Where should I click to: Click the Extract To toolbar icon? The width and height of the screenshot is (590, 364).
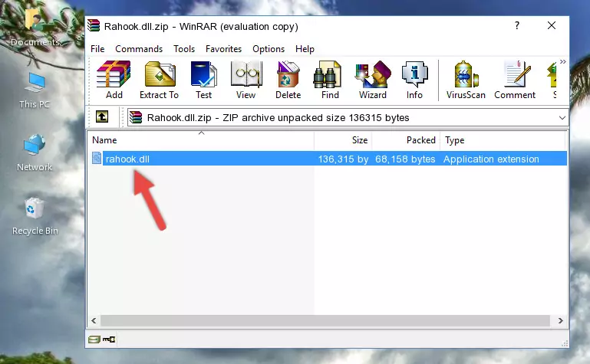[x=159, y=80]
